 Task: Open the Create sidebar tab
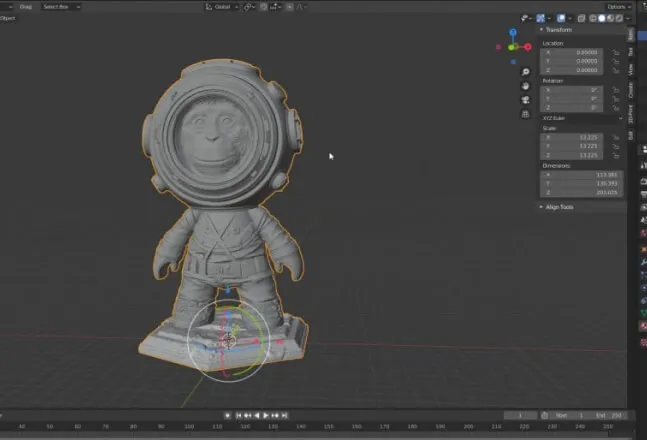point(630,90)
